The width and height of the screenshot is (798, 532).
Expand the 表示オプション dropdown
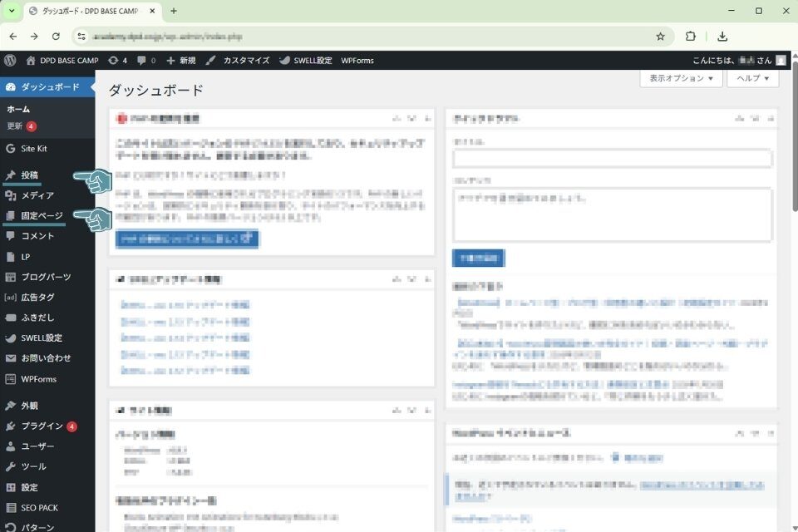point(680,78)
